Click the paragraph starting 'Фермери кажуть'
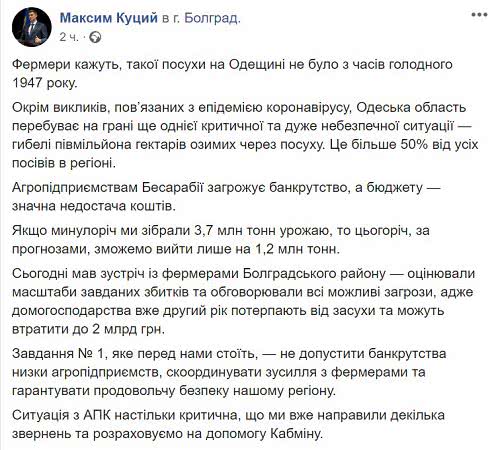 [x=232, y=73]
